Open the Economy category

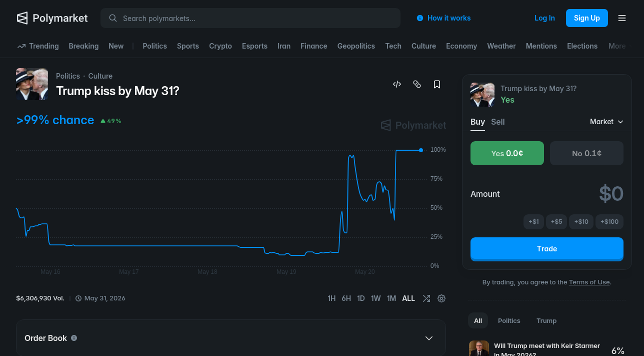[x=461, y=46]
